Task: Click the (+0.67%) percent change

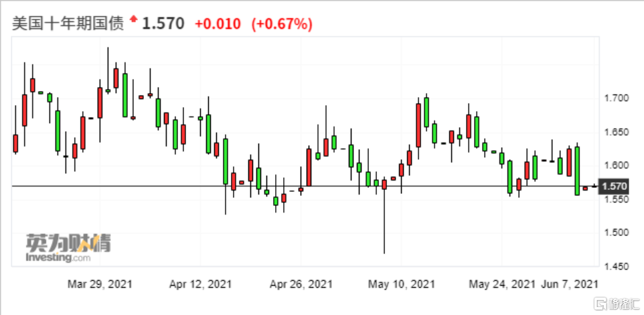Action: (x=282, y=25)
